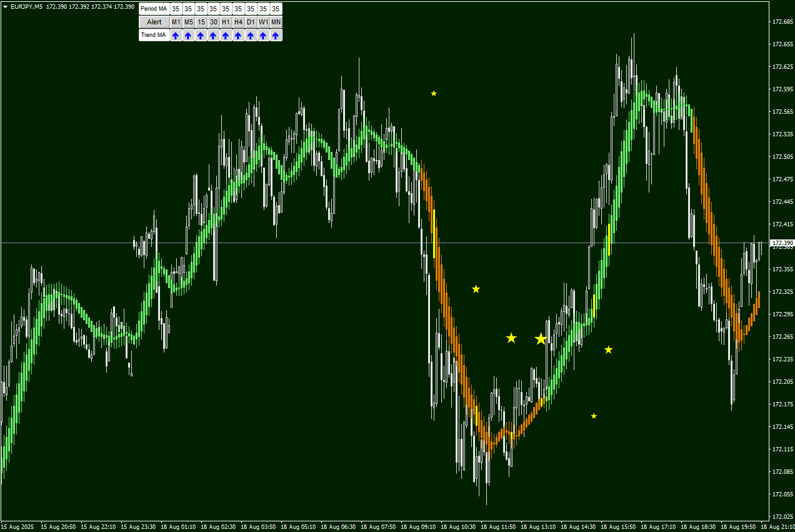Toggle the H1 timeframe alert button
795x532 pixels.
coord(226,22)
